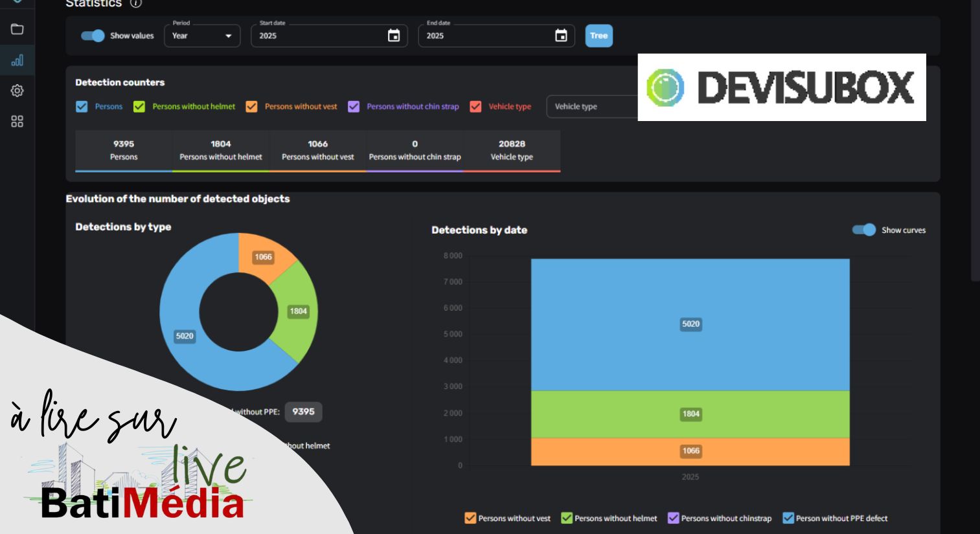
Task: Uncheck Persons without vest in chart legend
Action: (x=470, y=518)
